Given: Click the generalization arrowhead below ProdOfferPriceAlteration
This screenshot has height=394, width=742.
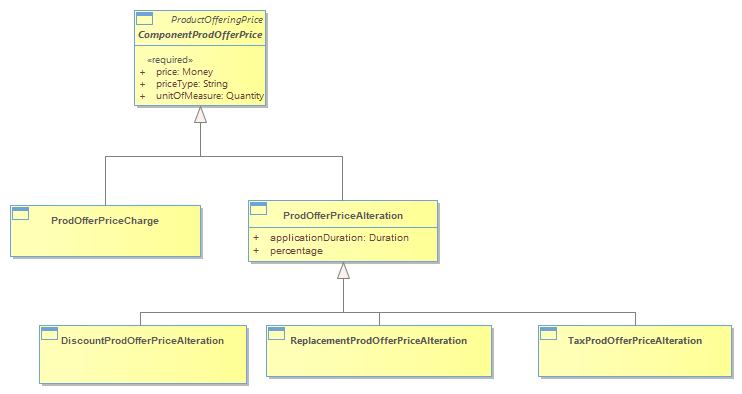Looking at the screenshot, I should tap(344, 271).
